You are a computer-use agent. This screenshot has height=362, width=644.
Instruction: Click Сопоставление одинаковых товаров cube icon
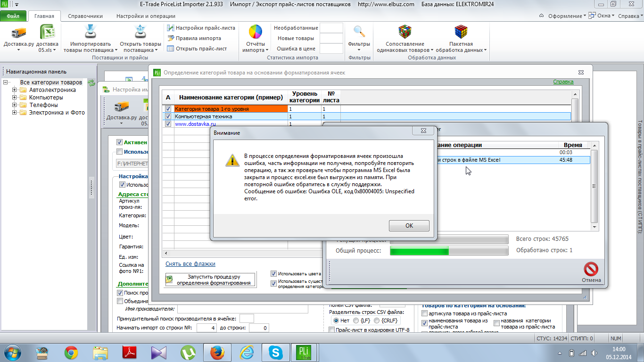point(405,32)
